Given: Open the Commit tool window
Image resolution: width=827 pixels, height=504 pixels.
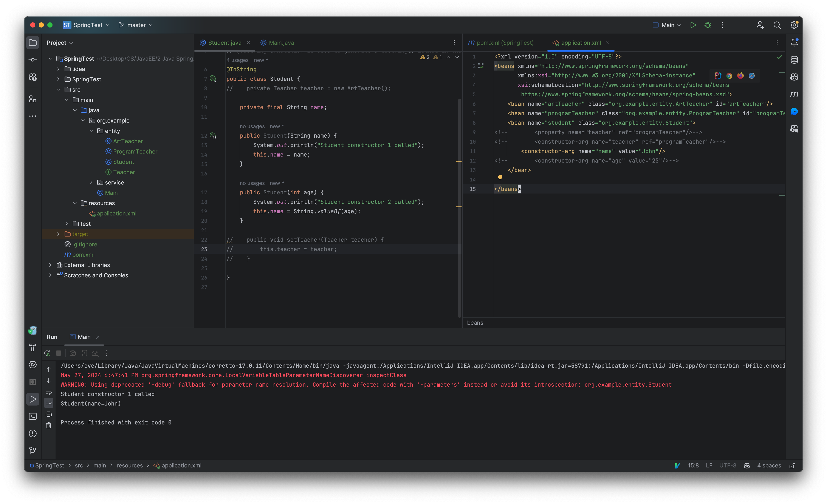Looking at the screenshot, I should coord(33,59).
